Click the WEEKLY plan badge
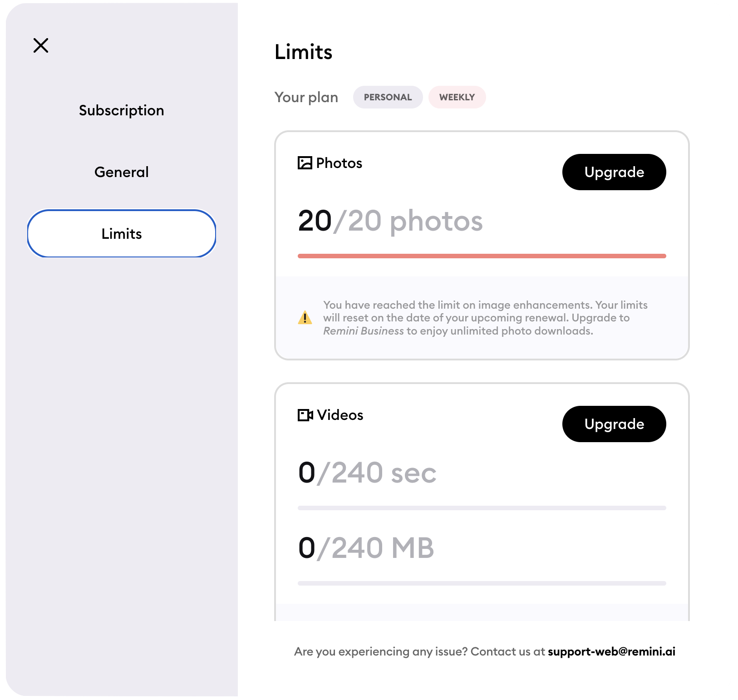Viewport: 738px width, 700px height. point(457,97)
